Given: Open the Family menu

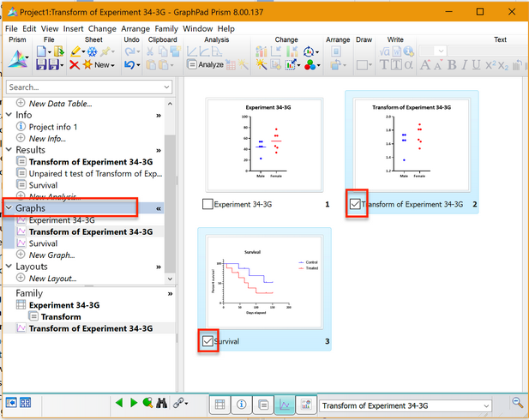Looking at the screenshot, I should pyautogui.click(x=166, y=28).
